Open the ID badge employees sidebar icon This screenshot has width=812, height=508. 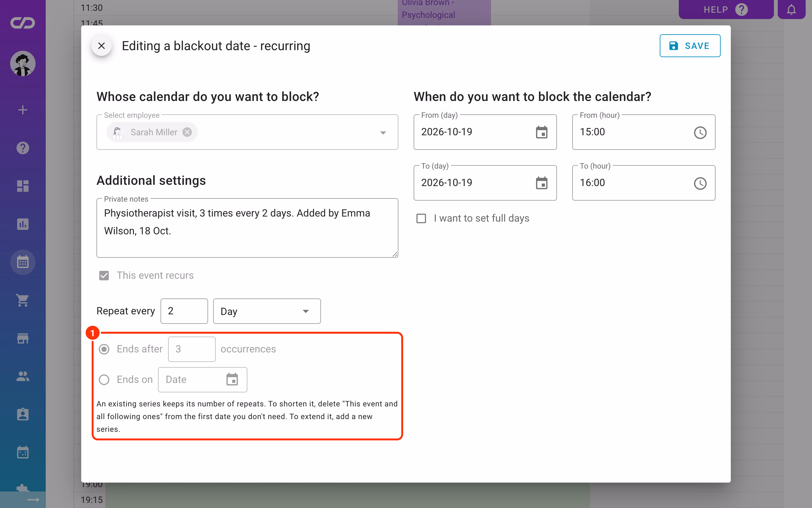tap(23, 414)
